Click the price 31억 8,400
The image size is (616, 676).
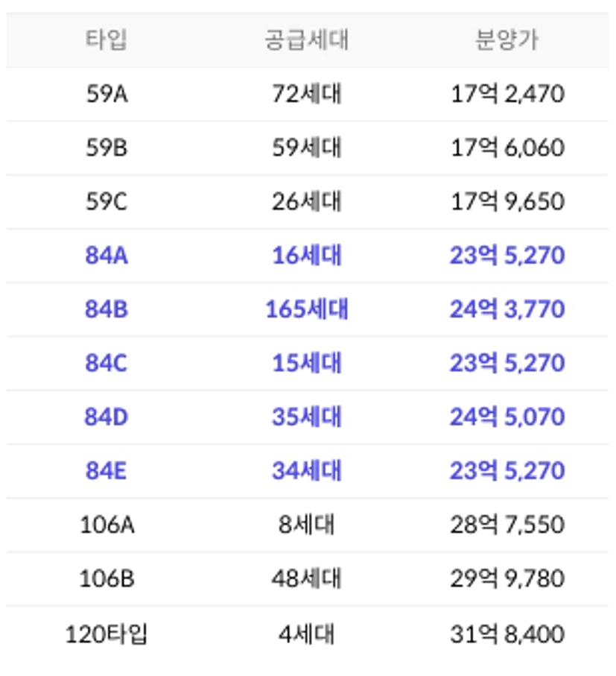click(x=507, y=634)
